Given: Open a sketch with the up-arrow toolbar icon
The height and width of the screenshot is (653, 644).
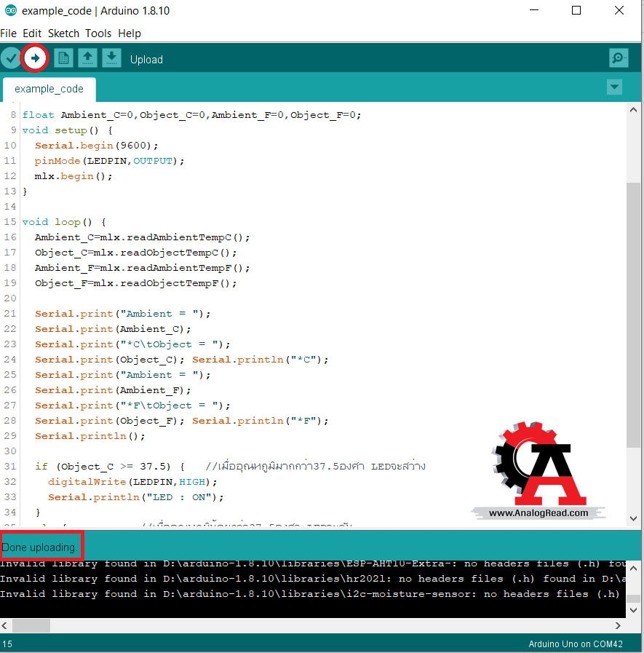Looking at the screenshot, I should tap(87, 58).
